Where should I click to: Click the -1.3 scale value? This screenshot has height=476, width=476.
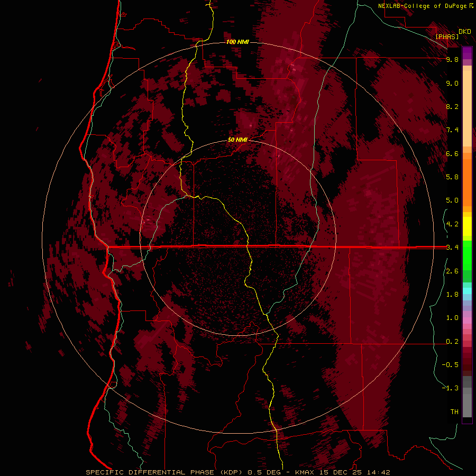[x=450, y=388]
